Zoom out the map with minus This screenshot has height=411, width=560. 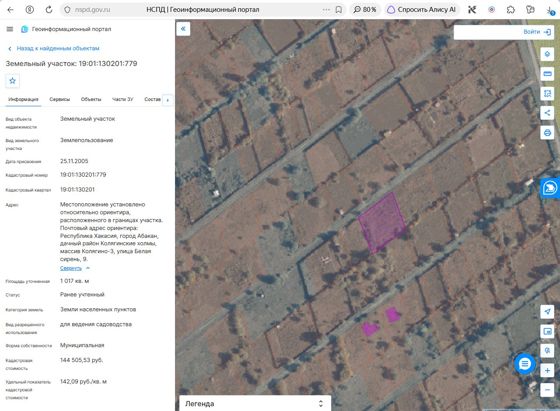coord(547,390)
